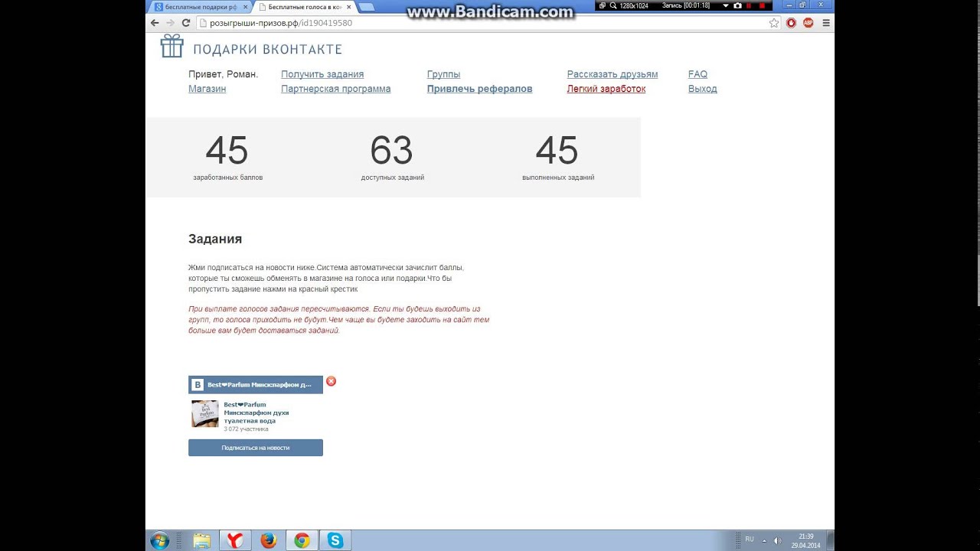Click the volume speaker tray icon
980x551 pixels.
(777, 540)
